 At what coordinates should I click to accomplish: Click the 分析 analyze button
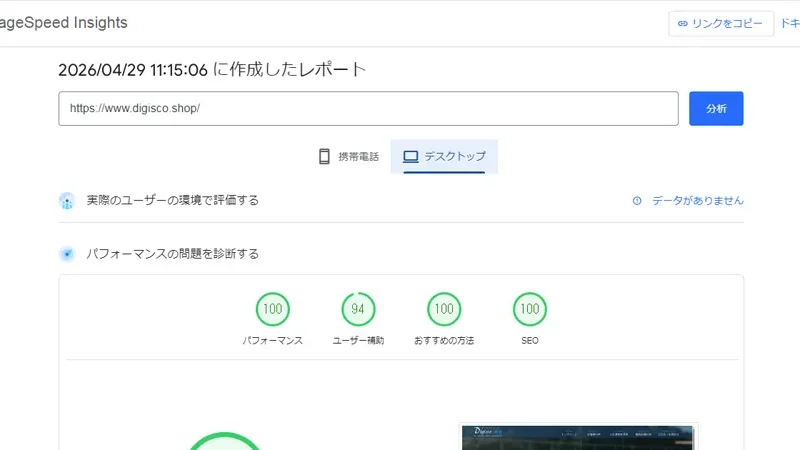tap(716, 109)
